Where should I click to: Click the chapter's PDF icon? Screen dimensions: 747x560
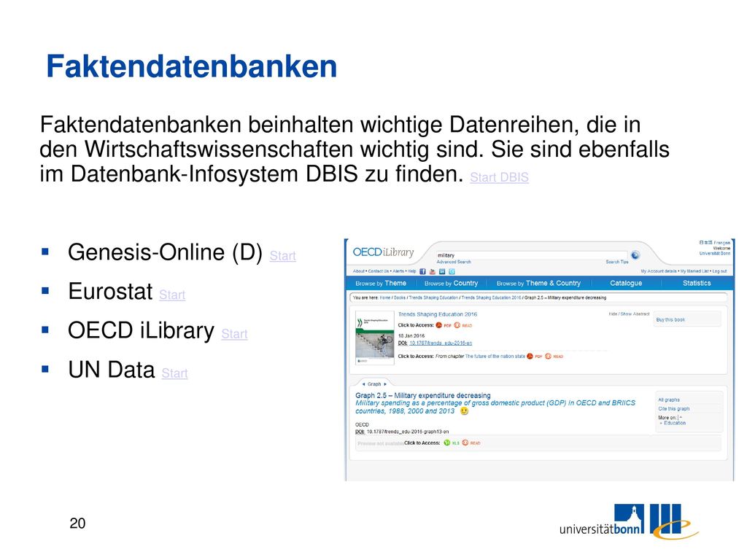click(x=530, y=356)
